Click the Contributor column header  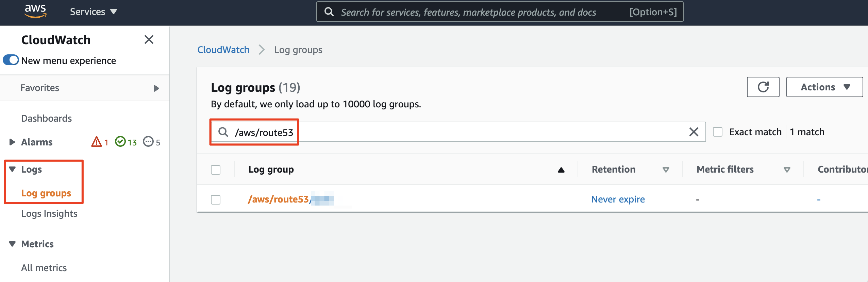842,169
